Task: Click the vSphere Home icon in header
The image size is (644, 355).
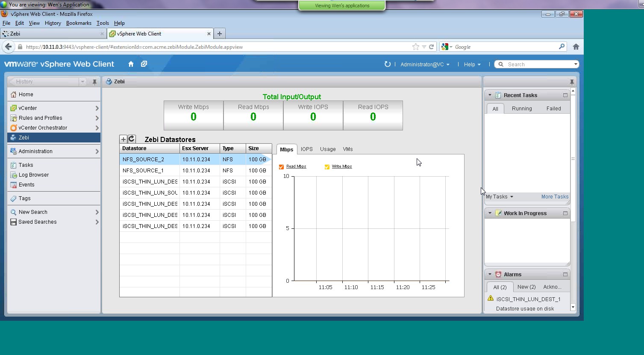Action: pyautogui.click(x=131, y=64)
